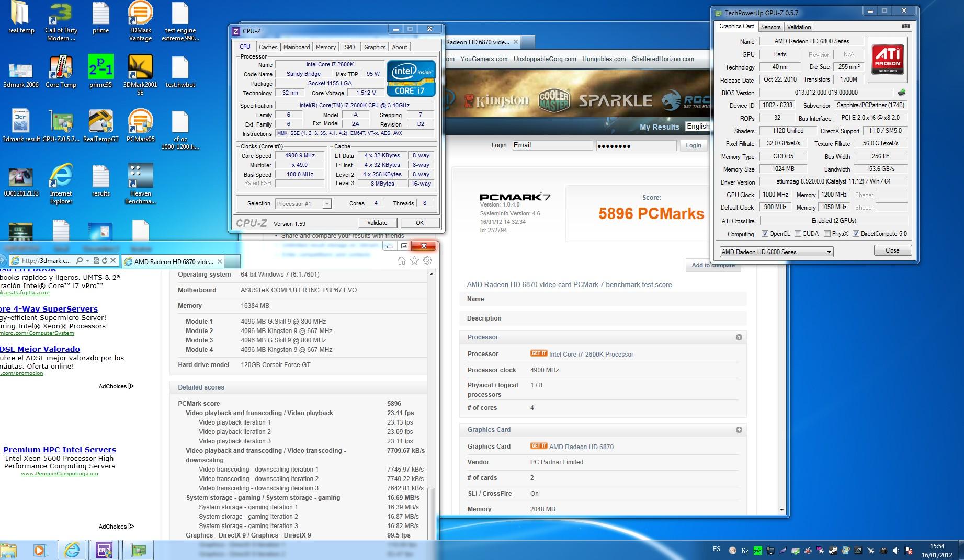Switch to the Graphics tab in CPU-Z
Viewport: 964px width, 560px height.
pyautogui.click(x=375, y=47)
